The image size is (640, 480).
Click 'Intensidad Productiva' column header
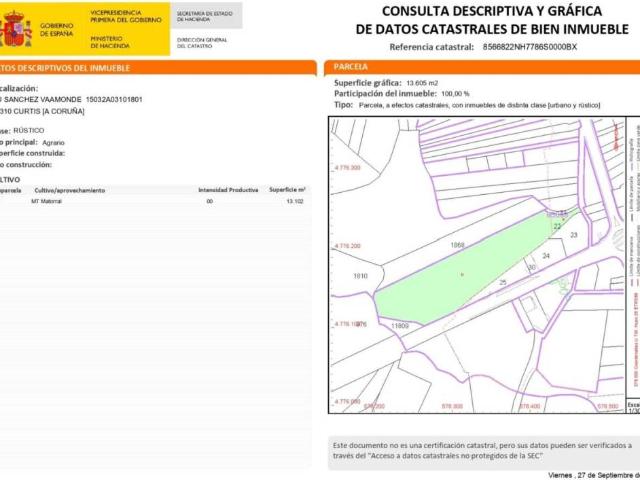click(228, 190)
